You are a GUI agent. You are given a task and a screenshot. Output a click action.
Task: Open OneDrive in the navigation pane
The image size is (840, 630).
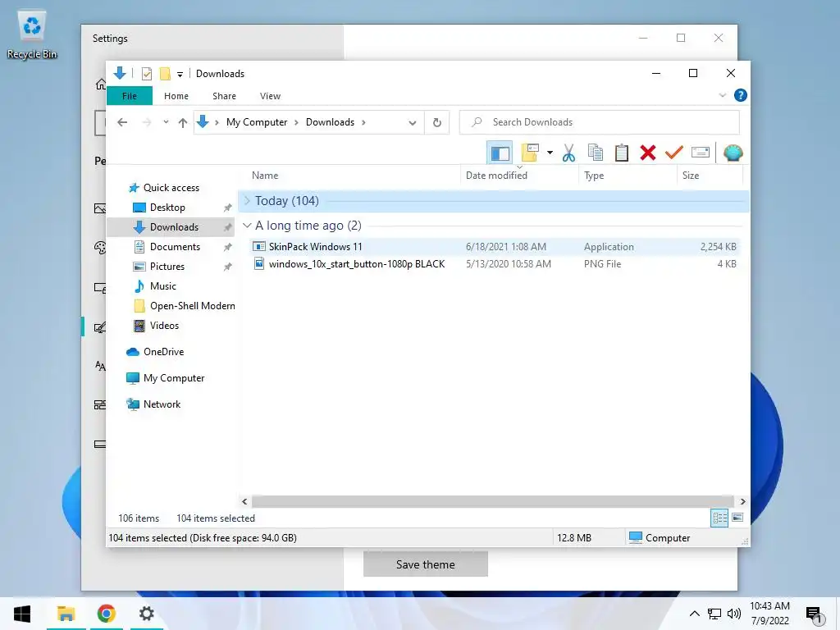[163, 352]
